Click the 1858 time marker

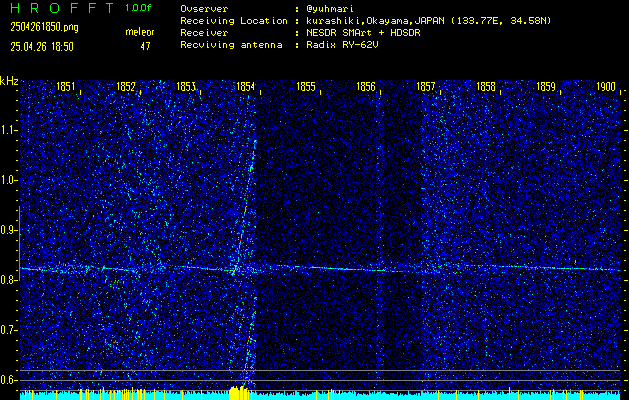pos(486,87)
